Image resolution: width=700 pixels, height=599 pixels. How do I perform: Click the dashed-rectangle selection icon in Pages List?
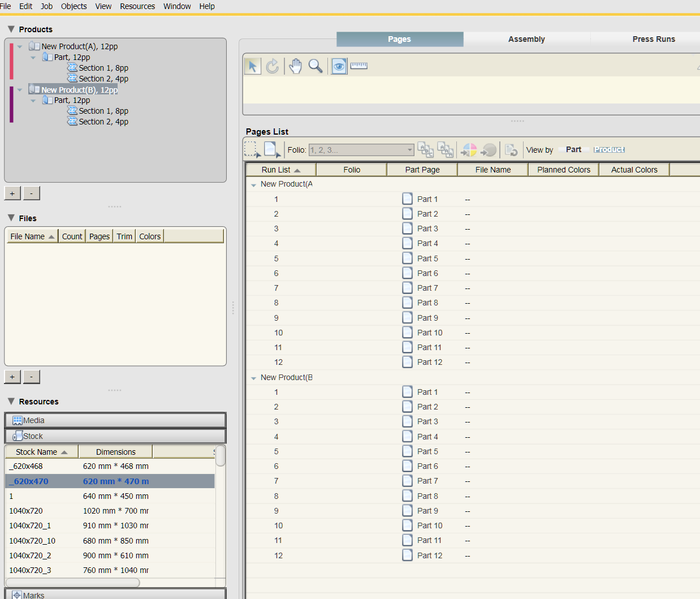[x=252, y=150]
